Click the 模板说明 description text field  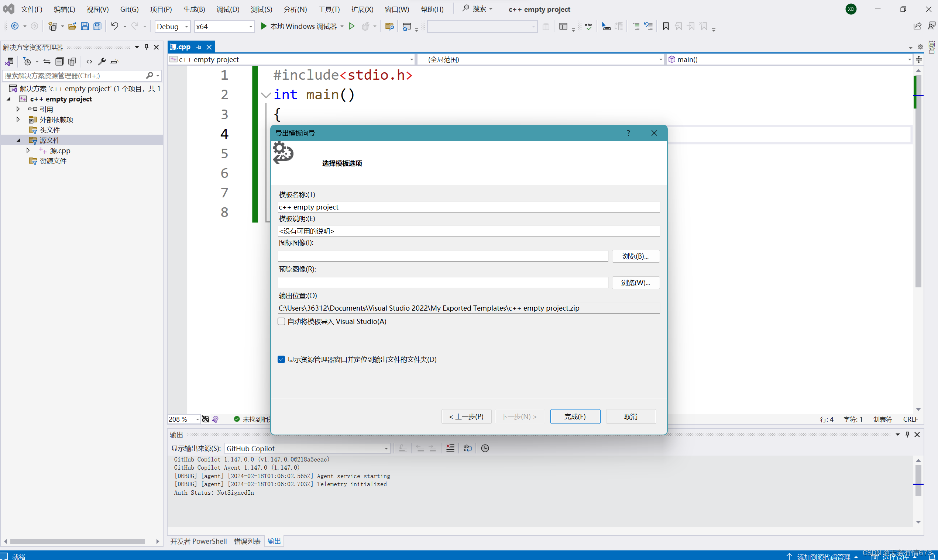468,231
